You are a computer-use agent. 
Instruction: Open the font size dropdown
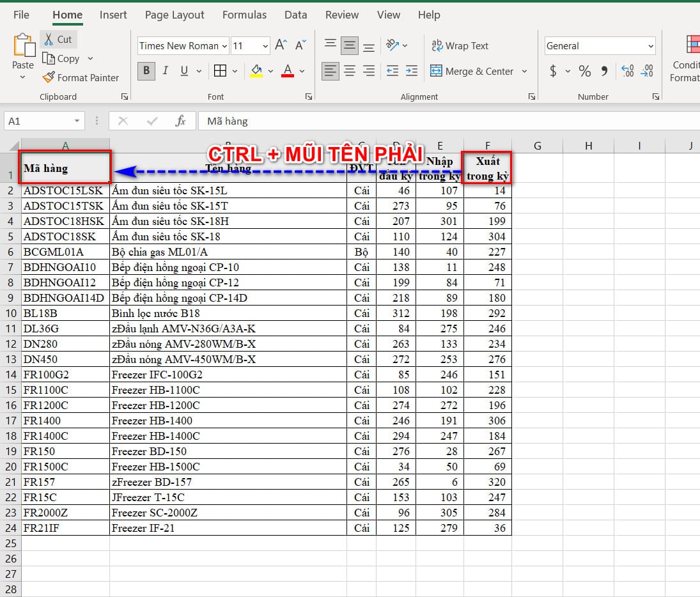click(x=265, y=45)
